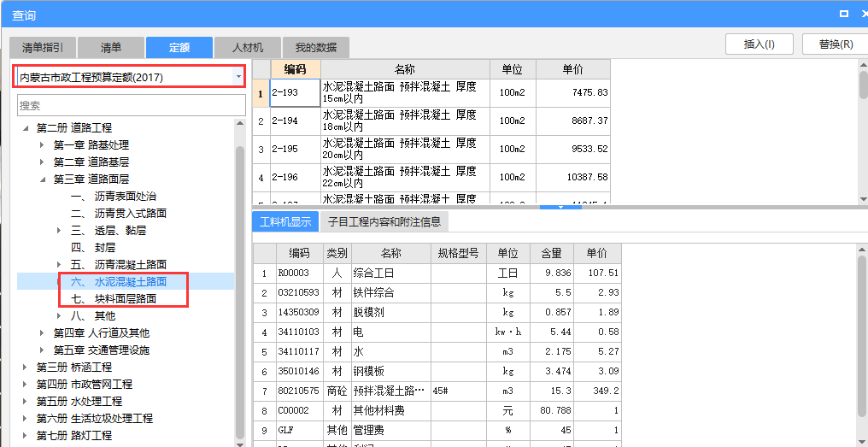Screen dimensions: 868x447
Task: Switch to 工料机显示 tab
Action: coord(285,222)
